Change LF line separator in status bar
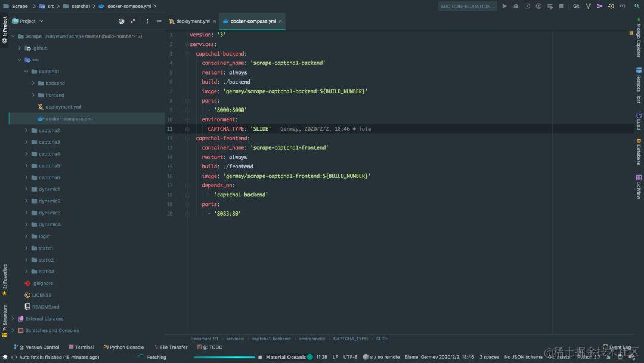The width and height of the screenshot is (644, 363). [335, 357]
